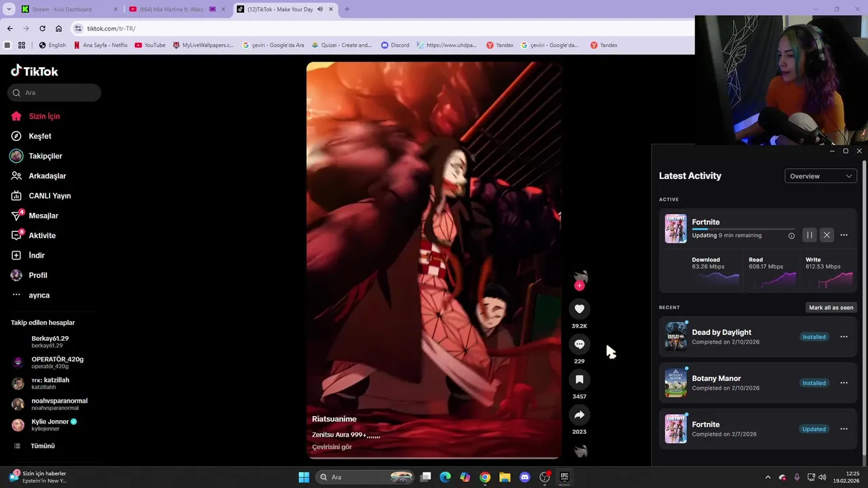
Task: Click the TikTok logo
Action: (35, 71)
